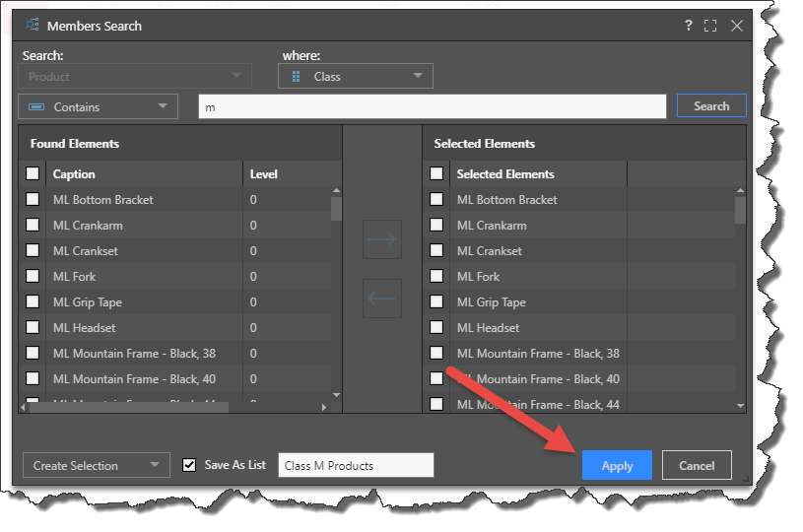
Task: Click the left arrow to remove elements
Action: [381, 299]
